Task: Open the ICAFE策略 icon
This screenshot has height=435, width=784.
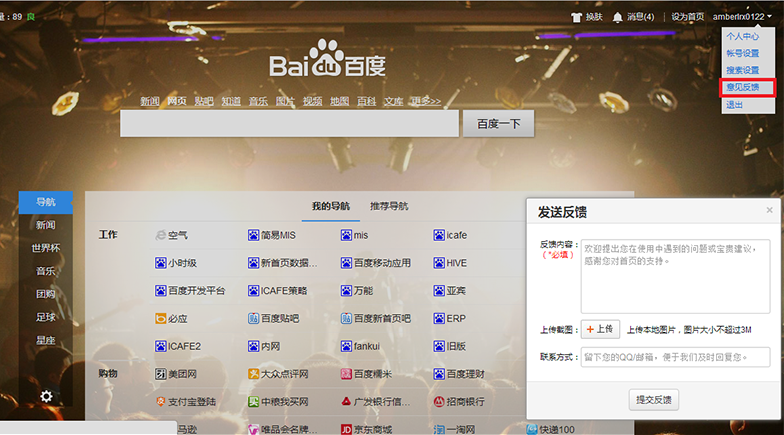Action: point(254,290)
